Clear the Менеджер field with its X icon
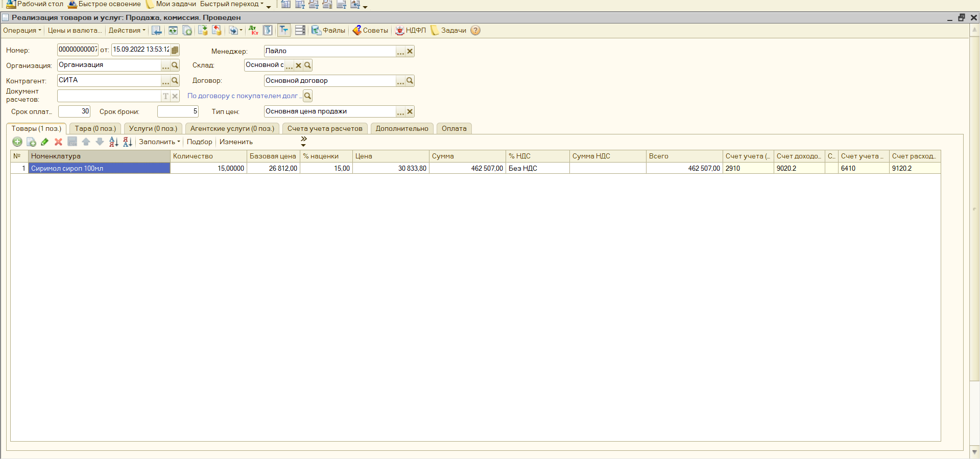This screenshot has height=459, width=980. [410, 51]
